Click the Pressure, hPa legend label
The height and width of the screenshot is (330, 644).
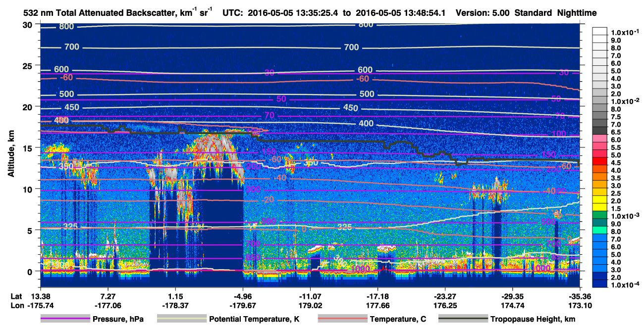118,319
